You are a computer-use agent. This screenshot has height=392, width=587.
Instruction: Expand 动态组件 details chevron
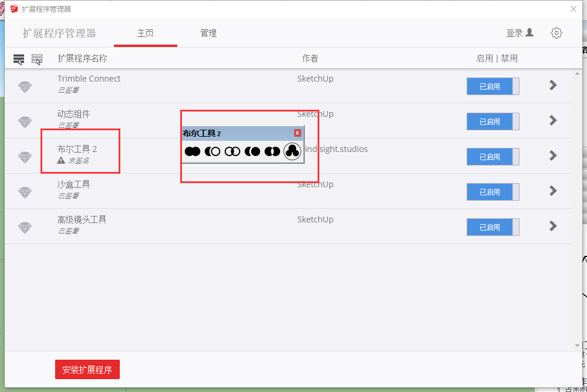pos(553,120)
